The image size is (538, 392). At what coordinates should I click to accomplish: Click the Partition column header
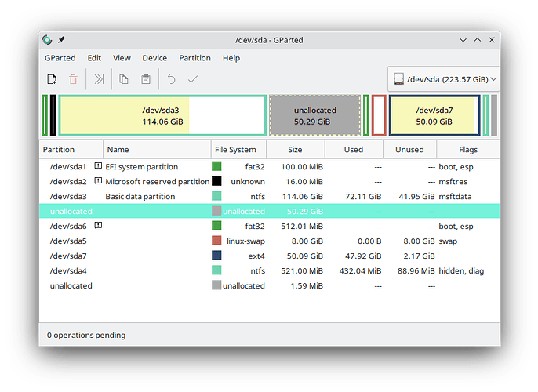71,150
